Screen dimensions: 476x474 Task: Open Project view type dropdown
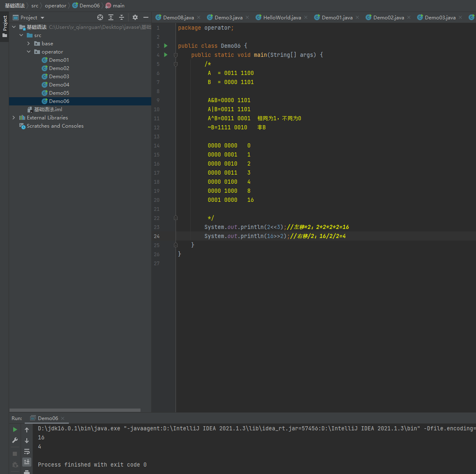coord(42,18)
